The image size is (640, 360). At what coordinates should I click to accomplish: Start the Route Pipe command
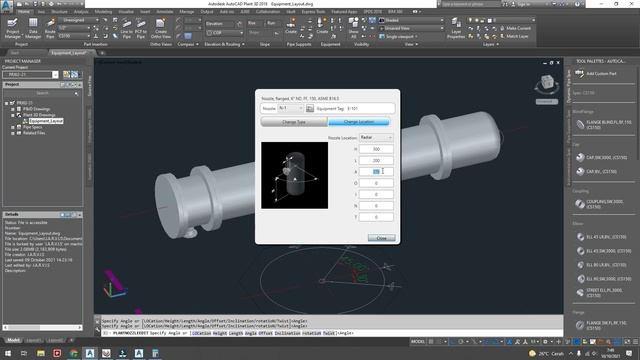coord(50,28)
